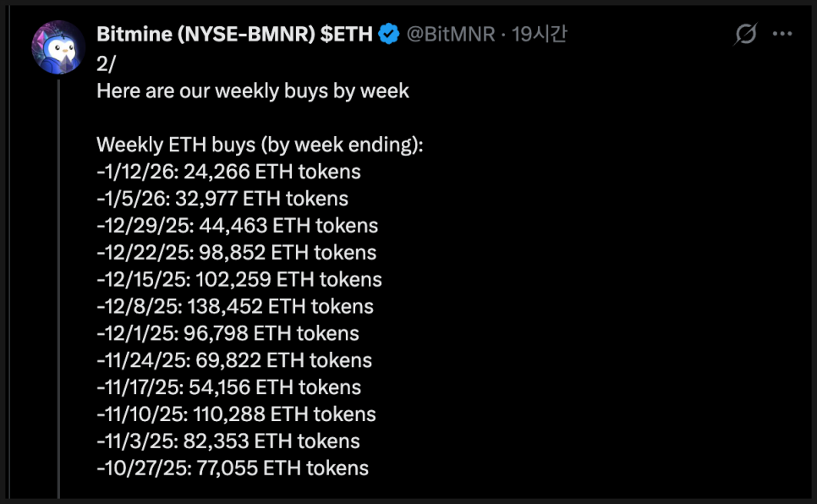The height and width of the screenshot is (504, 817).
Task: Open the three-dot more options menu
Action: pyautogui.click(x=783, y=35)
